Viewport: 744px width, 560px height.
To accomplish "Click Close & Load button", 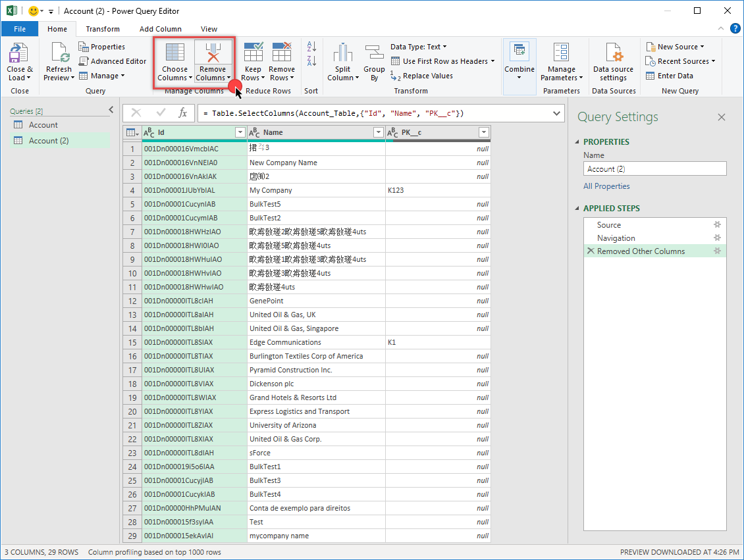I will pos(19,62).
